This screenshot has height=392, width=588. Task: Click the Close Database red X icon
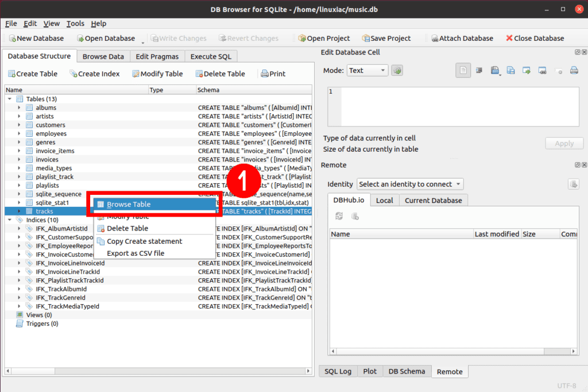(509, 38)
